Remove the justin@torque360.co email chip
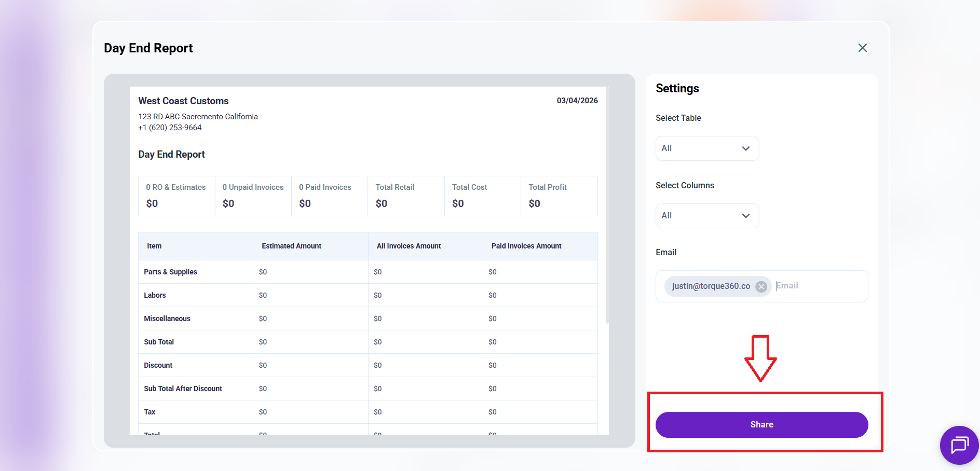 pos(761,286)
